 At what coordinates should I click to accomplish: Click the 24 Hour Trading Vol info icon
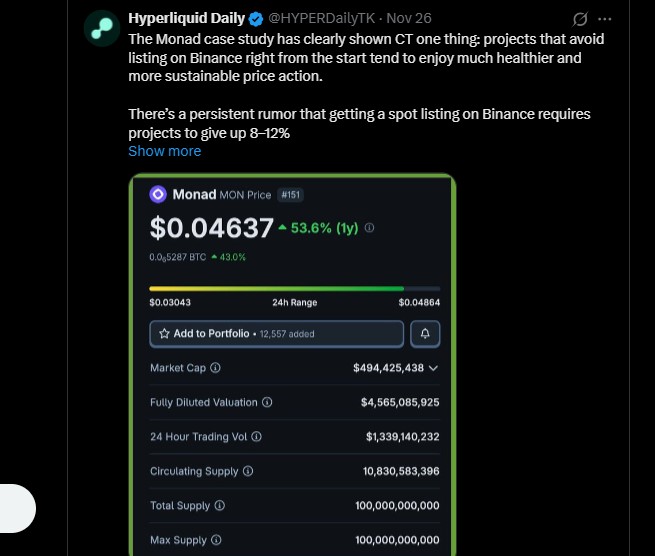coord(257,437)
